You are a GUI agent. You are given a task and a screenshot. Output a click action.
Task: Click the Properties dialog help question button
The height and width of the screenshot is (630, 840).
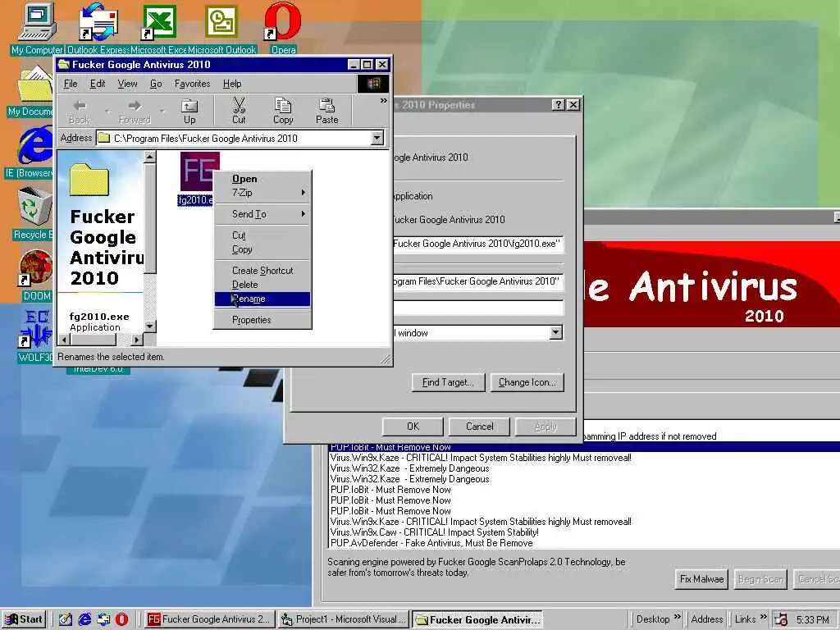point(558,105)
